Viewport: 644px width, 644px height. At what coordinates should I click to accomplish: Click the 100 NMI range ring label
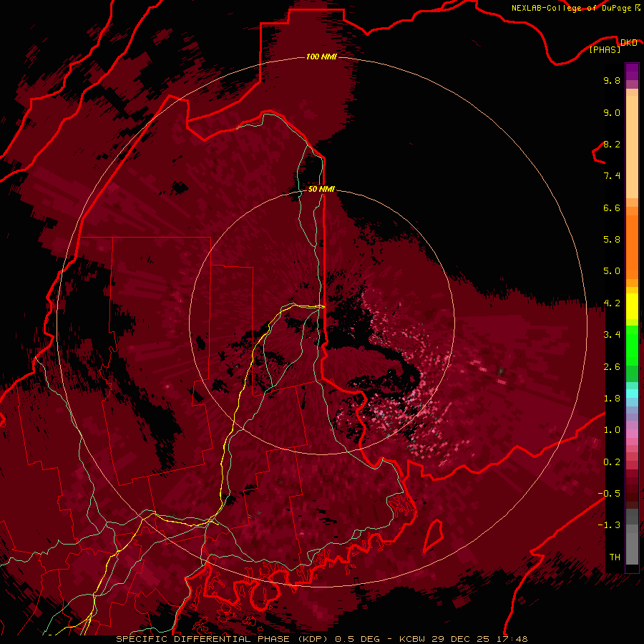pyautogui.click(x=321, y=57)
